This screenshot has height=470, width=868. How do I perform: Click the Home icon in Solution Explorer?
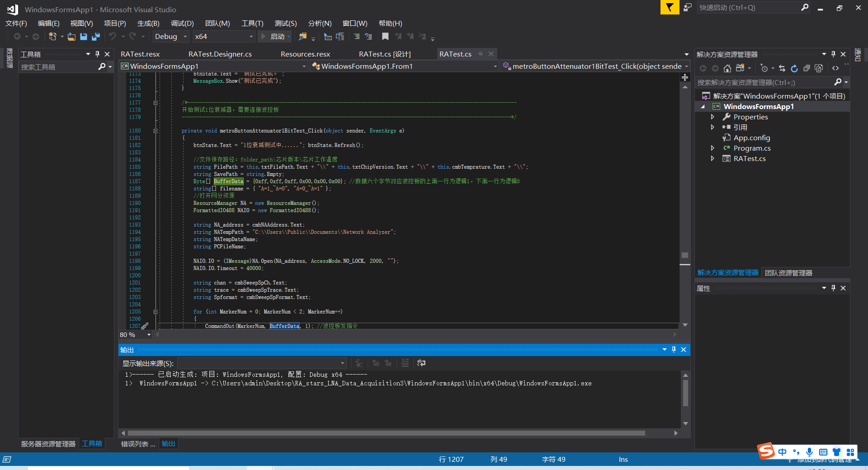tap(727, 68)
